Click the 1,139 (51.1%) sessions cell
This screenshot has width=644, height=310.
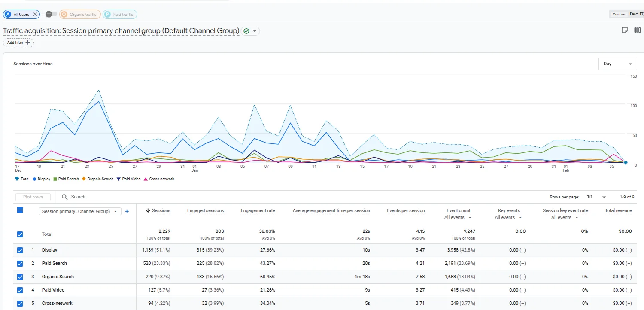156,250
